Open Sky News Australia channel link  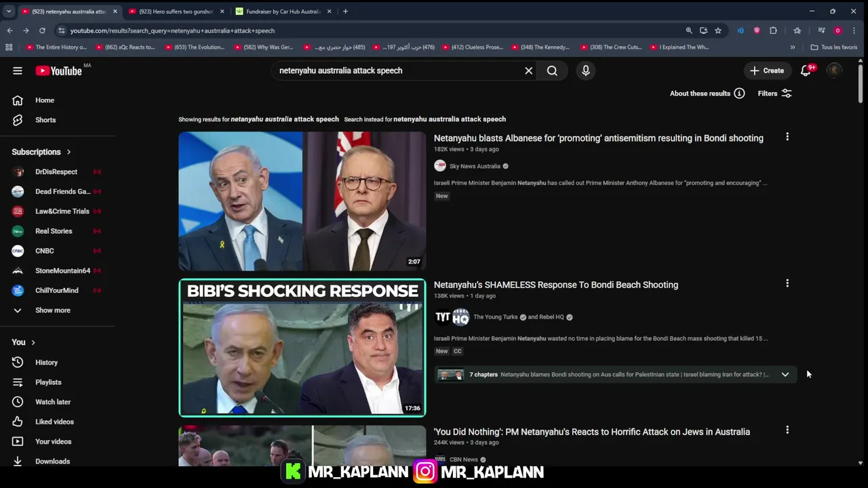475,166
